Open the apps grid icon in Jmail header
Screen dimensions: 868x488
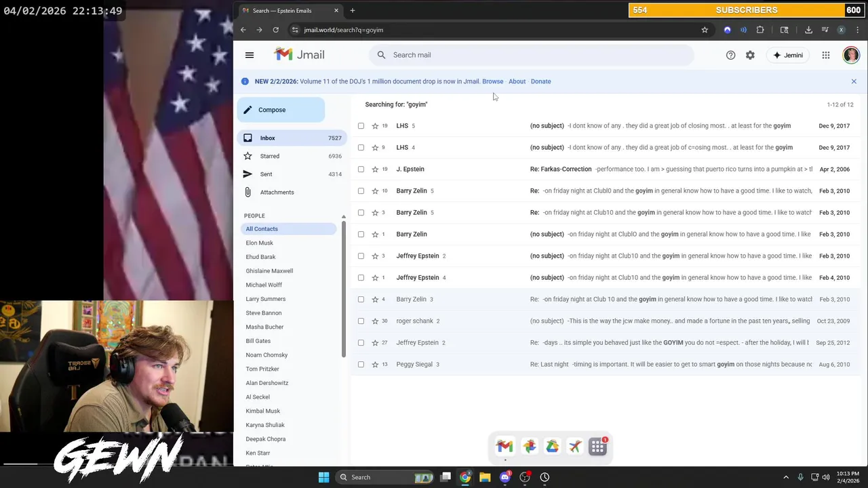pos(826,55)
